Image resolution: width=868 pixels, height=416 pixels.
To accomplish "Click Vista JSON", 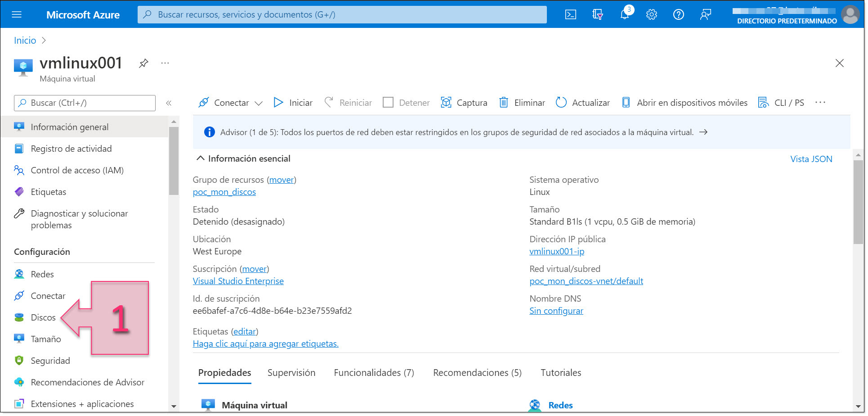I will pos(811,158).
